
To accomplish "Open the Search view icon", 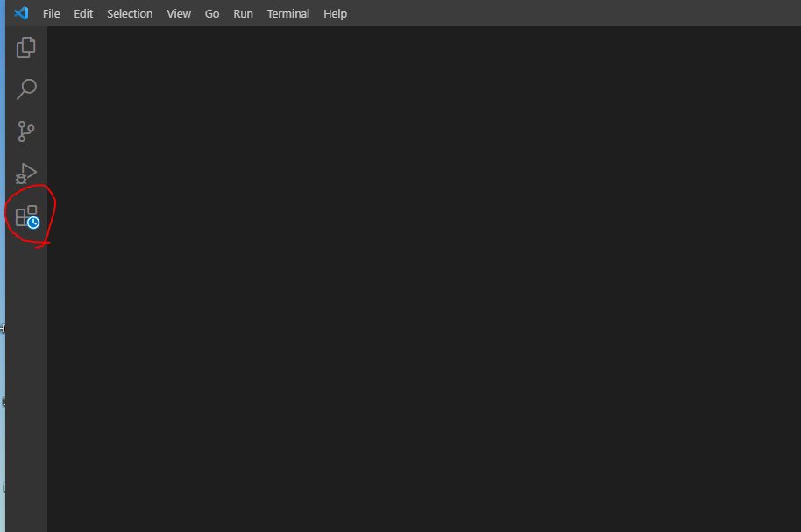I will tap(26, 89).
